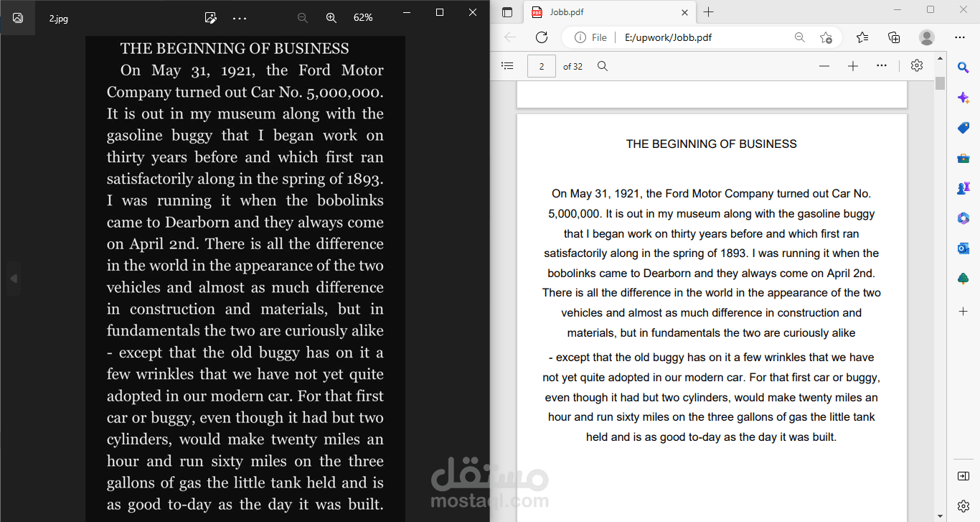Viewport: 980px width, 522px height.
Task: Maximize the Photos window
Action: pyautogui.click(x=440, y=12)
